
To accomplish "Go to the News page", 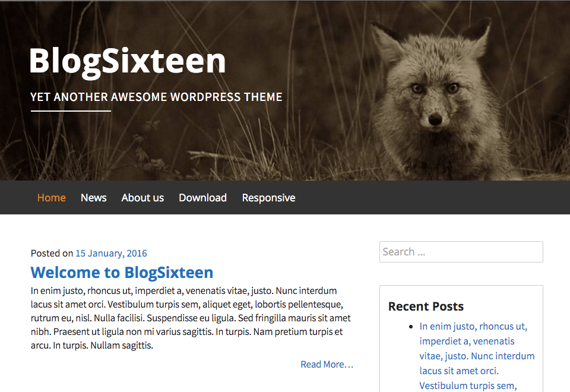I will click(x=93, y=198).
